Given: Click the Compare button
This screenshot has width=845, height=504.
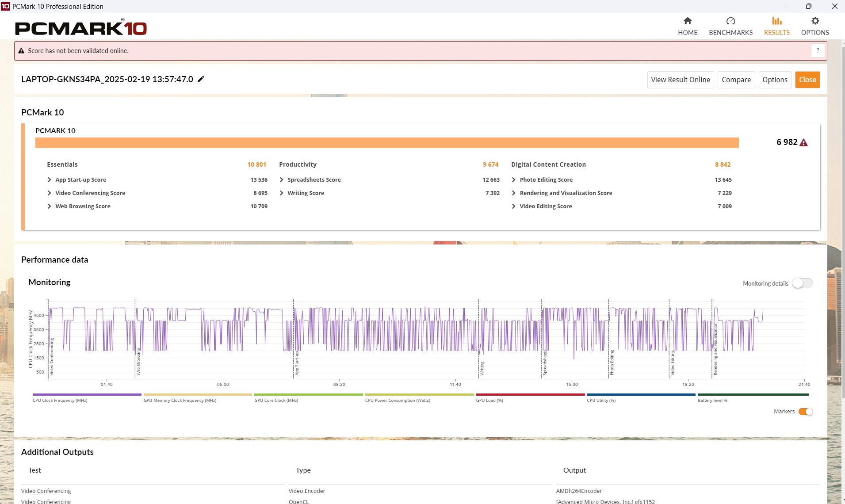Looking at the screenshot, I should click(x=736, y=80).
